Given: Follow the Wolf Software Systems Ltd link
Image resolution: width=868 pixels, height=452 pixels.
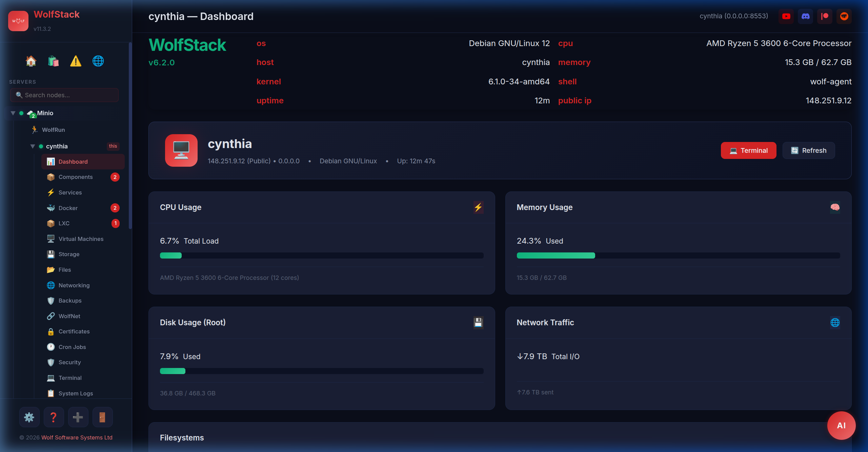Looking at the screenshot, I should pyautogui.click(x=77, y=437).
